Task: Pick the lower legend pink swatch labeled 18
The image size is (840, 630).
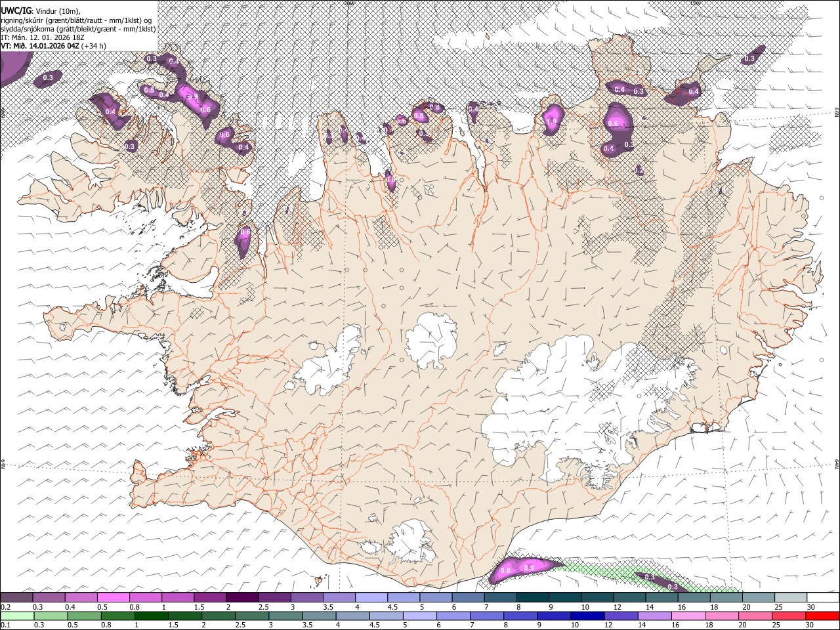Action: (x=721, y=616)
